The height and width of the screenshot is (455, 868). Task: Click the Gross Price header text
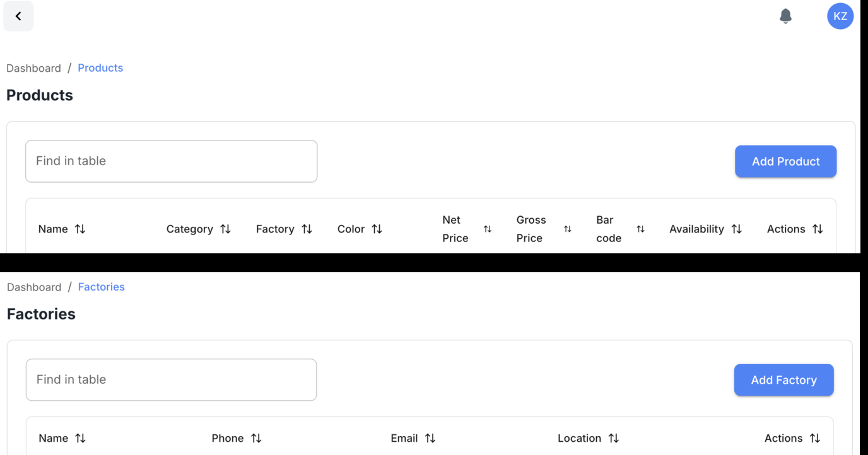click(x=531, y=229)
